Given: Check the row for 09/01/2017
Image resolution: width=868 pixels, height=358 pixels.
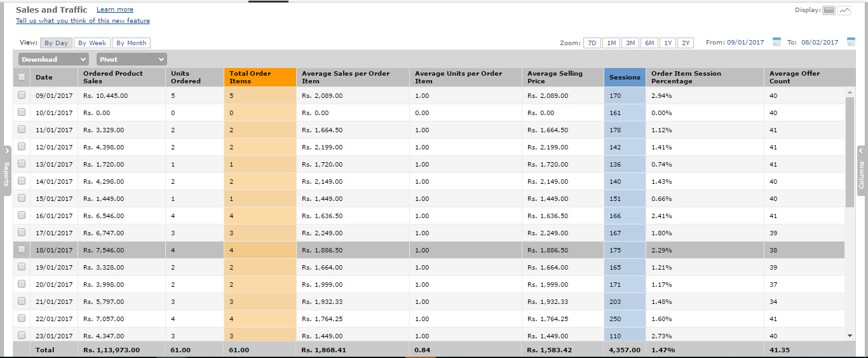Looking at the screenshot, I should (22, 95).
